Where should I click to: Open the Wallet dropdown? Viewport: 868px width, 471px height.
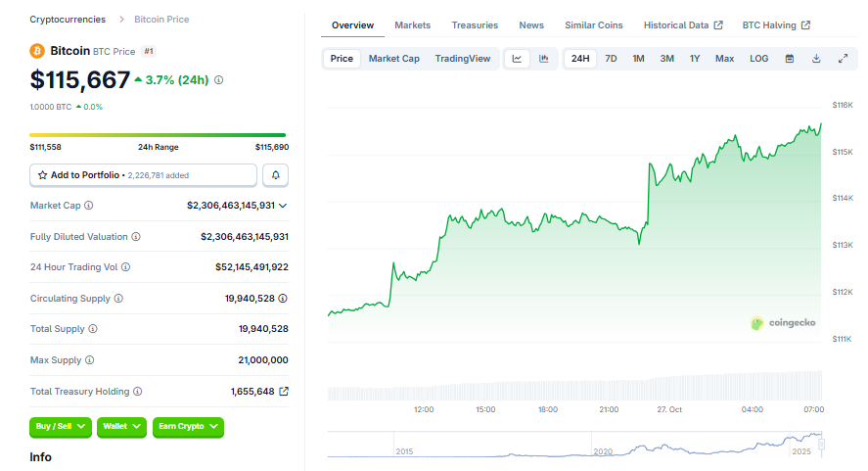122,427
